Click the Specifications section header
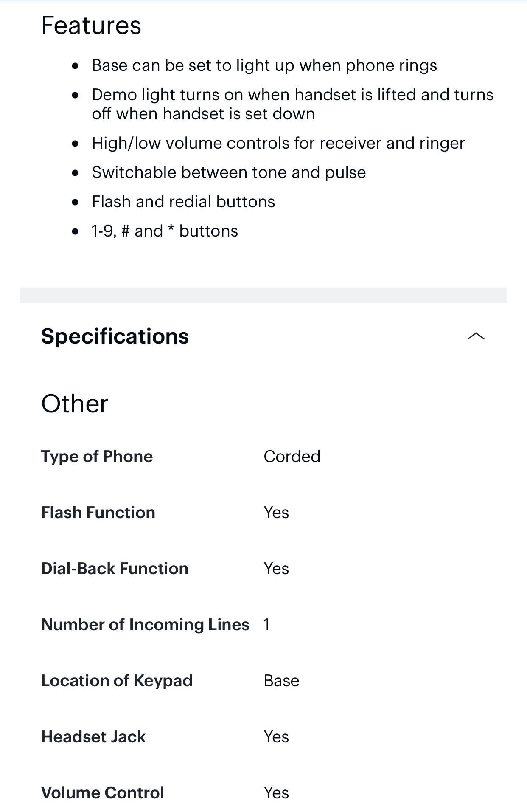Screen dimensions: 527x812 pyautogui.click(x=115, y=336)
